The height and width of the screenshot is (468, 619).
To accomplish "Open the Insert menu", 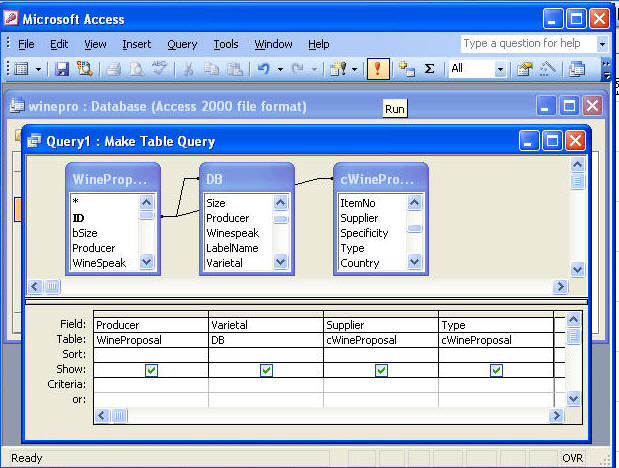I will (x=137, y=44).
